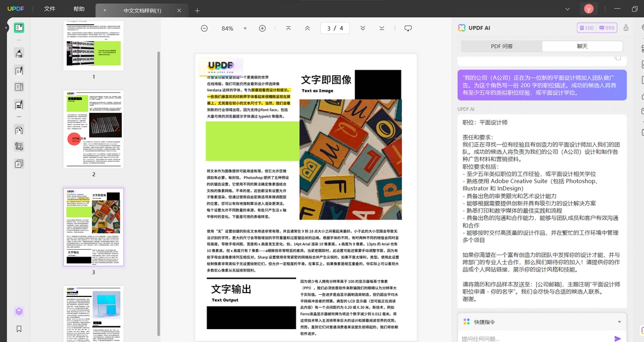Open a new tab with the plus icon
The image size is (644, 342).
pyautogui.click(x=197, y=10)
